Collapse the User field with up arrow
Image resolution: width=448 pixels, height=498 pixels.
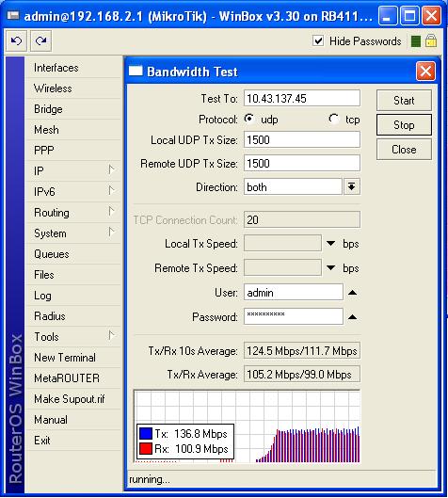(352, 293)
